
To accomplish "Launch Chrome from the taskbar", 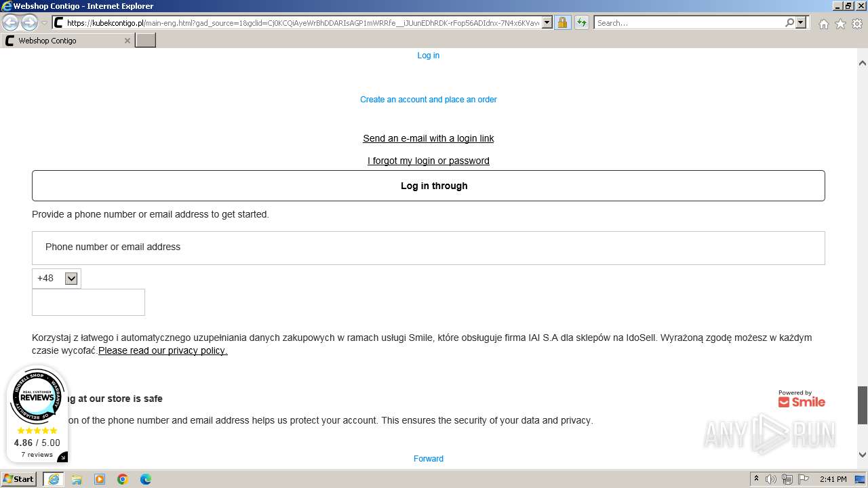I will pyautogui.click(x=123, y=479).
